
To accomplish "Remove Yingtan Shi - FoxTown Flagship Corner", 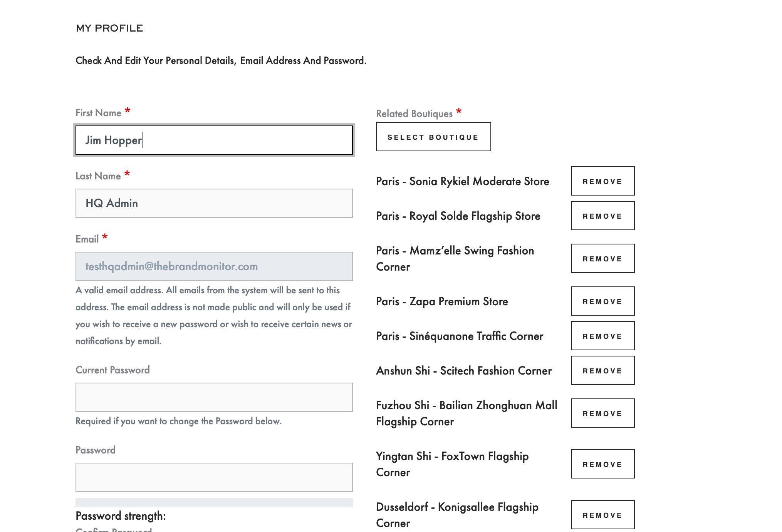I will coord(602,464).
